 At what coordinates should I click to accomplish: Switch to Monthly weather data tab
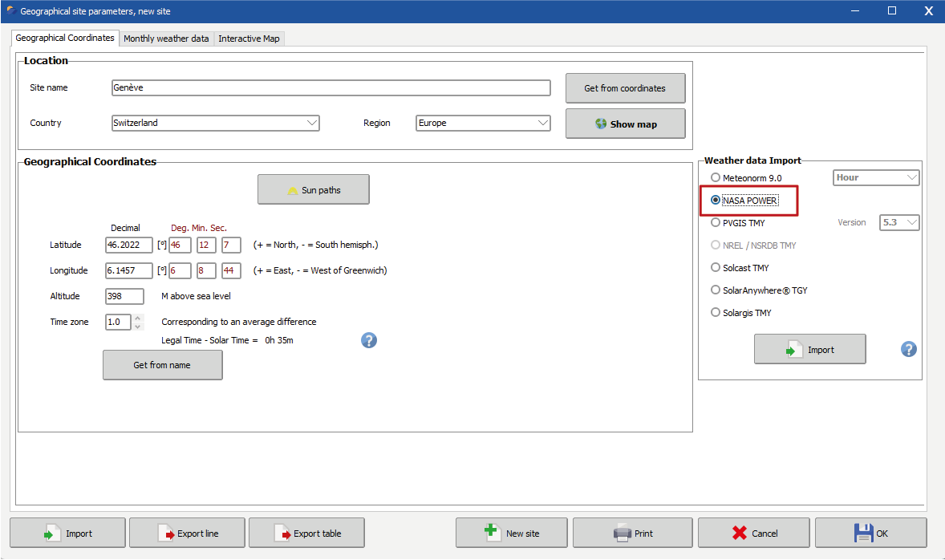pyautogui.click(x=166, y=39)
